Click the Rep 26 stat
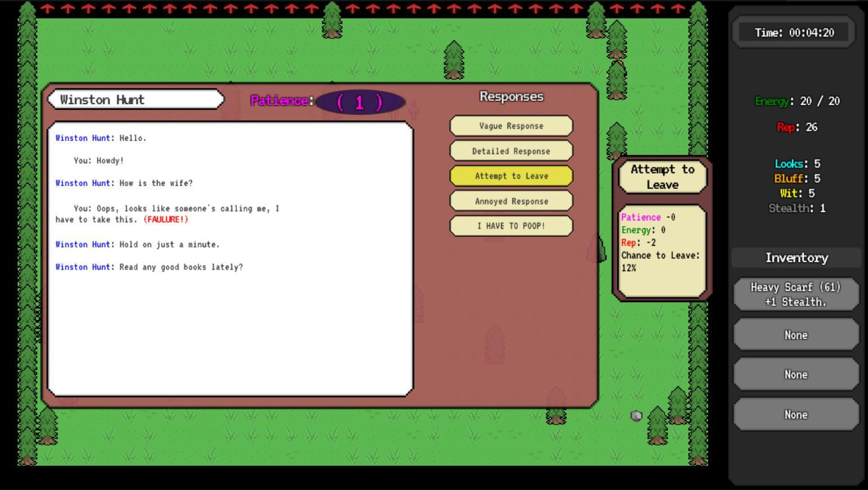 (797, 127)
